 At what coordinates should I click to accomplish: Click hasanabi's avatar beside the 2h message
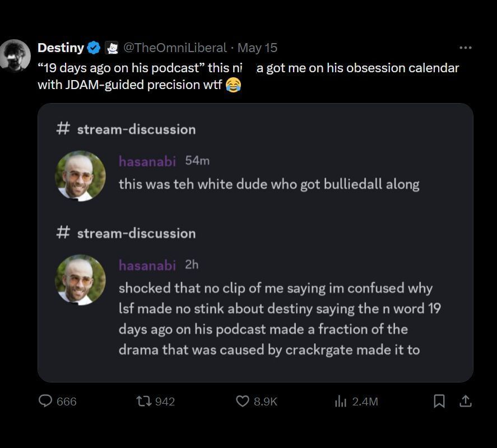click(80, 279)
